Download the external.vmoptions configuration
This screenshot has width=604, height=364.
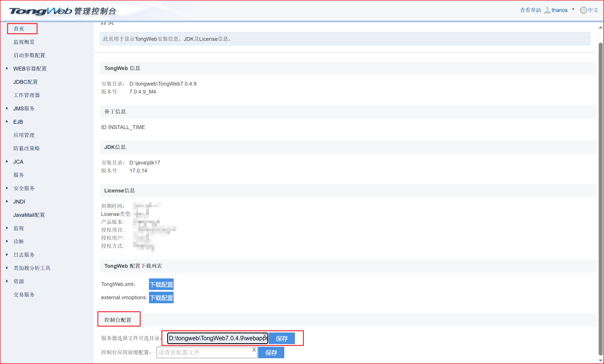pos(161,297)
